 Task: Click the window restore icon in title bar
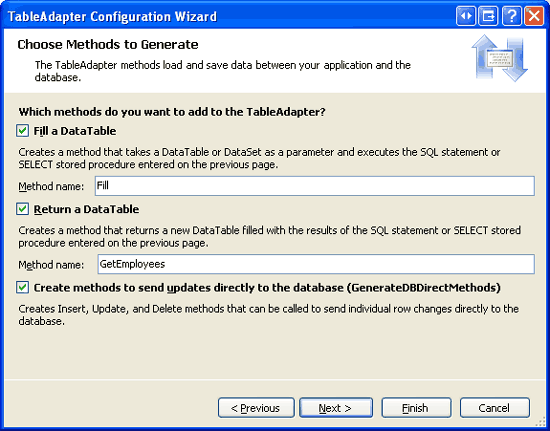click(488, 16)
